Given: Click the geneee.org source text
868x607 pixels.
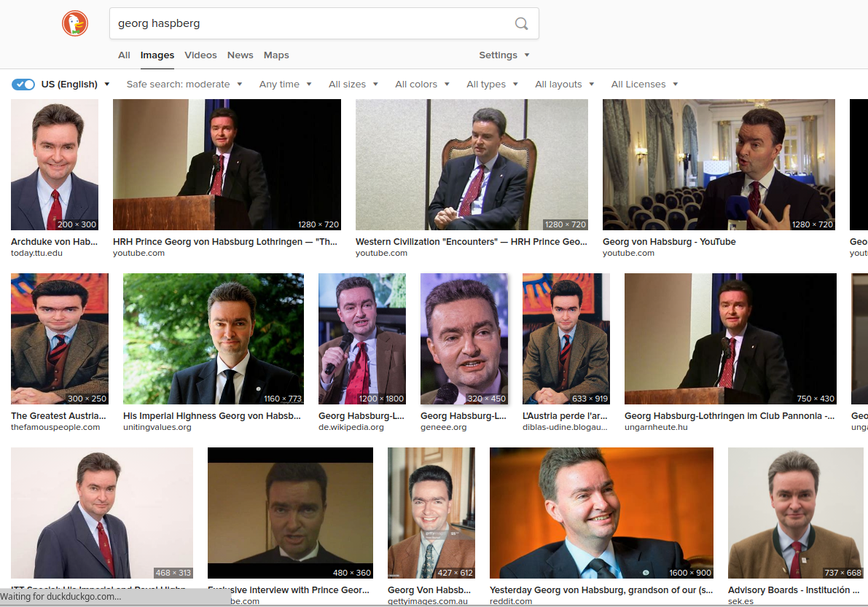Looking at the screenshot, I should [x=443, y=427].
